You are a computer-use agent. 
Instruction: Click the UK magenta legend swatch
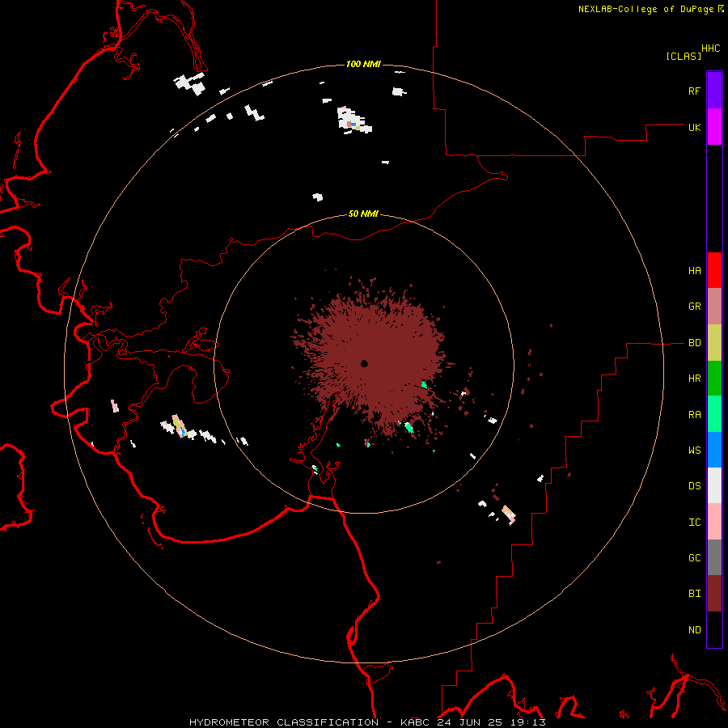[714, 127]
